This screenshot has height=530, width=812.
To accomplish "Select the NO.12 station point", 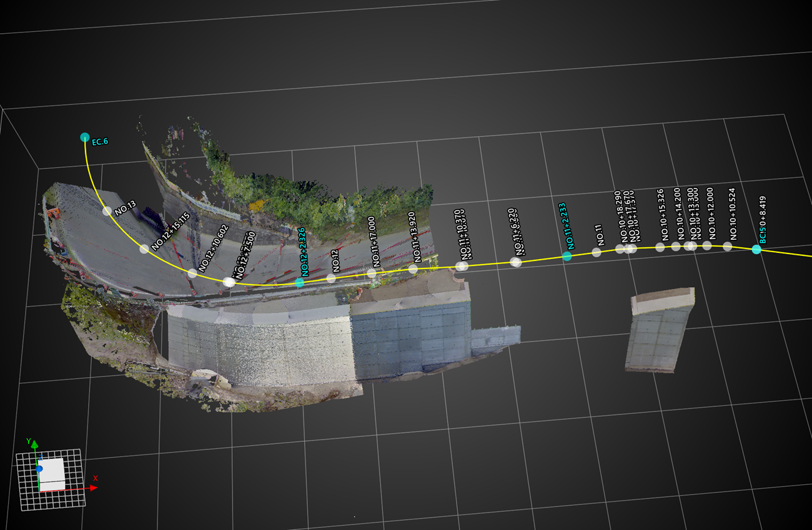I will [x=331, y=278].
